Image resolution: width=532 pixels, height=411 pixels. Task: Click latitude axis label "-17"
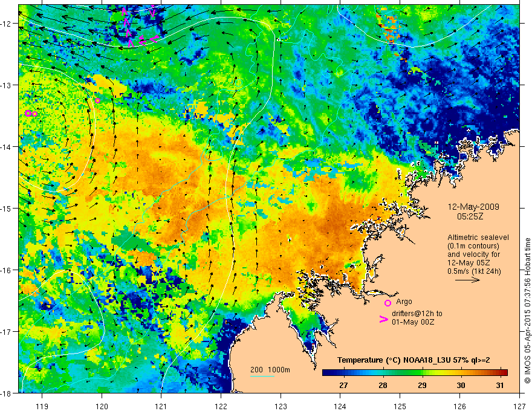coord(6,331)
